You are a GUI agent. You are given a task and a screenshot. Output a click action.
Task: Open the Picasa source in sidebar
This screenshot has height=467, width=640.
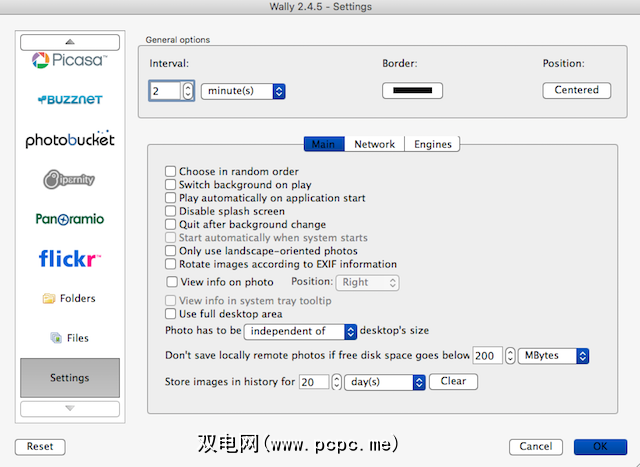70,60
